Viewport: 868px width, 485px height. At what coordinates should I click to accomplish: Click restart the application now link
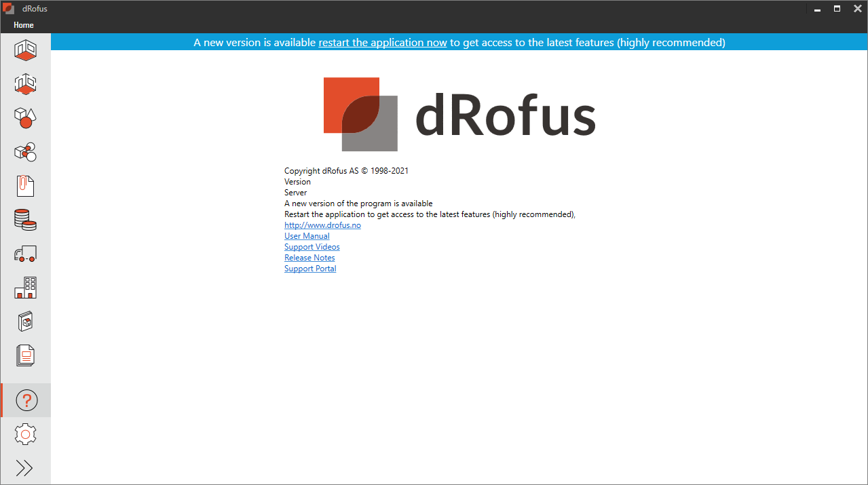pyautogui.click(x=382, y=42)
